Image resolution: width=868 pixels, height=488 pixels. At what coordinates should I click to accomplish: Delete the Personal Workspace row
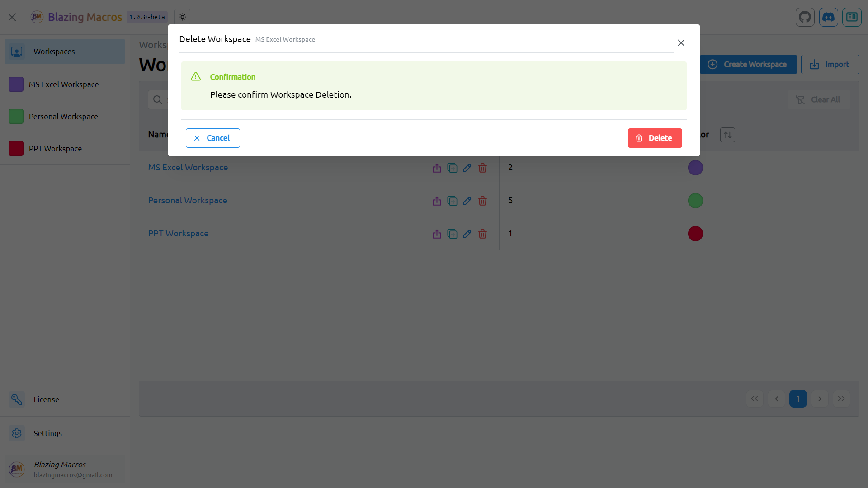coord(482,201)
